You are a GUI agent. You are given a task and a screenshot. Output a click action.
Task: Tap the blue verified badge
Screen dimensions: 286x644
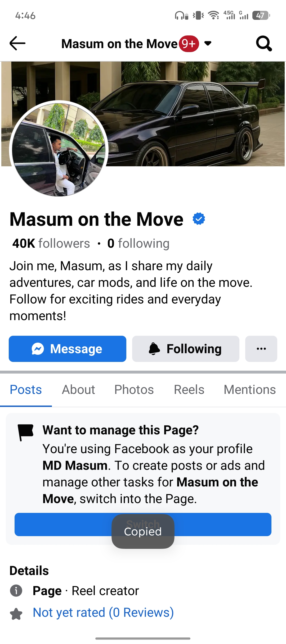coord(199,219)
